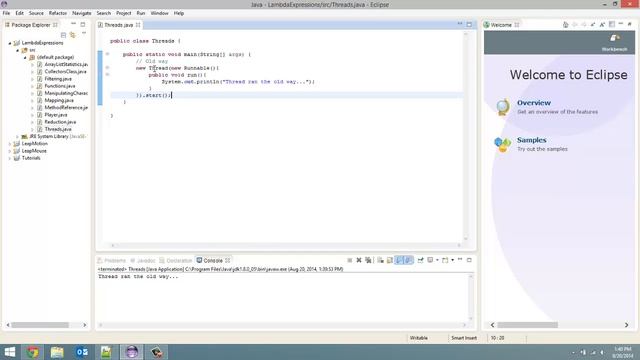The image size is (640, 360).
Task: Click the Clear Console icon
Action: point(380,260)
